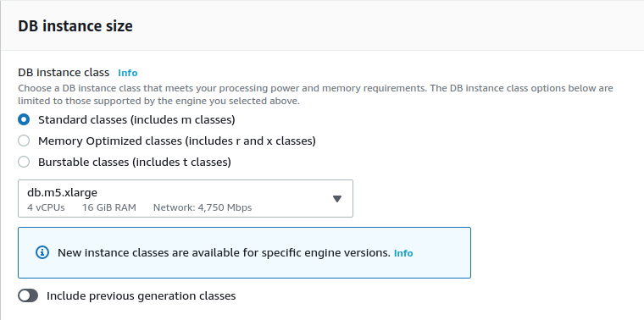Choose Memory Optimized classes option

(24, 141)
